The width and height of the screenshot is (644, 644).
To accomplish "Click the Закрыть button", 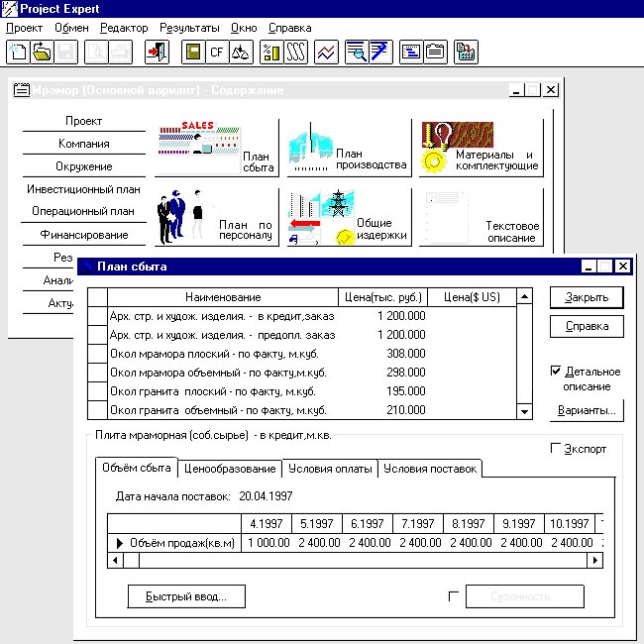I will (x=587, y=297).
